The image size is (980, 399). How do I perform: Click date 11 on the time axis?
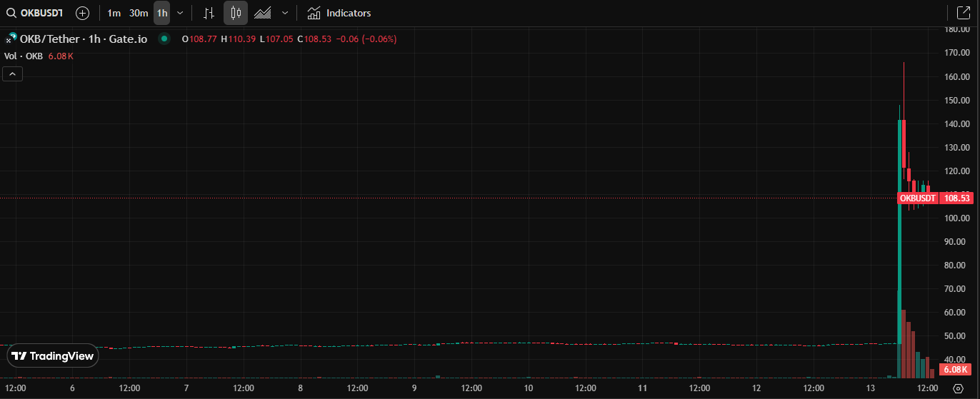[x=642, y=388]
